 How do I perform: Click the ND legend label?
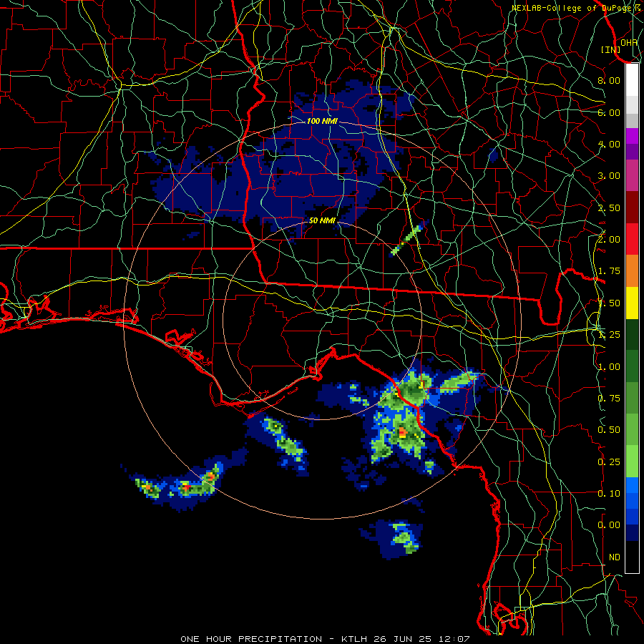click(615, 557)
